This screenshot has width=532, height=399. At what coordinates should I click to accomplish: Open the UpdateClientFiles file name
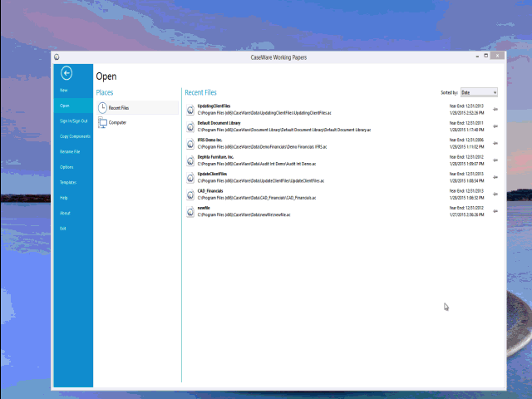tap(212, 174)
